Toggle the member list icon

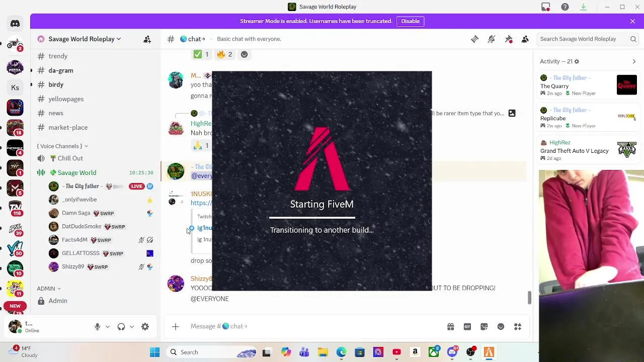[x=525, y=39]
